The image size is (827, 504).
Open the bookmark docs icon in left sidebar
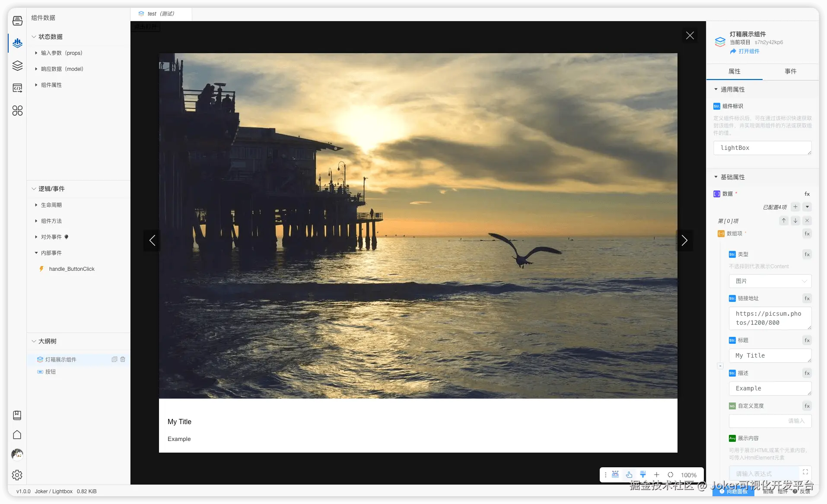[17, 415]
